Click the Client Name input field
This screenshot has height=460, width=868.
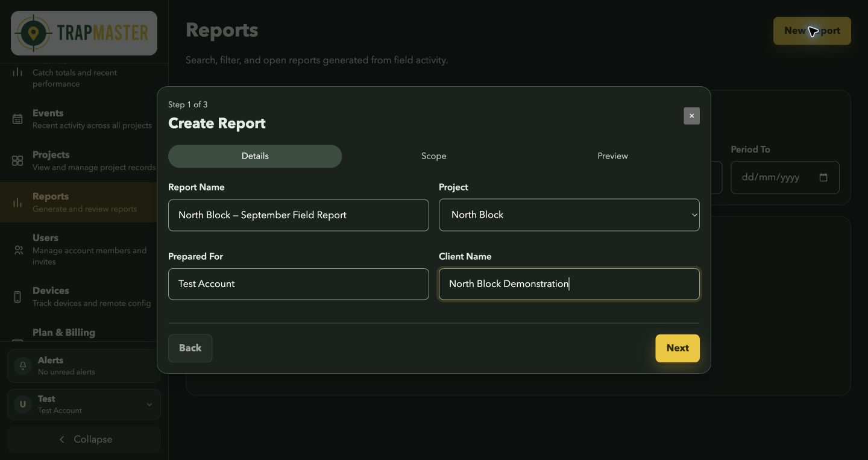tap(569, 284)
